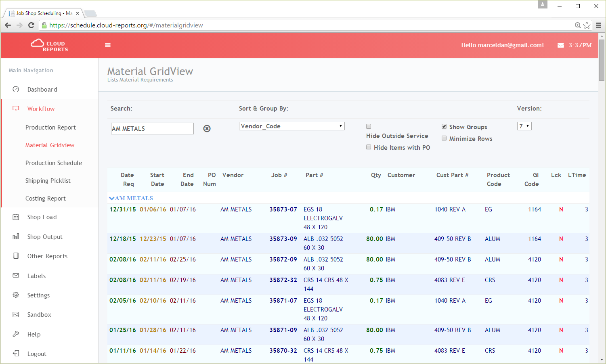Toggle the hamburger sidebar menu icon
The image size is (606, 364).
pos(108,45)
